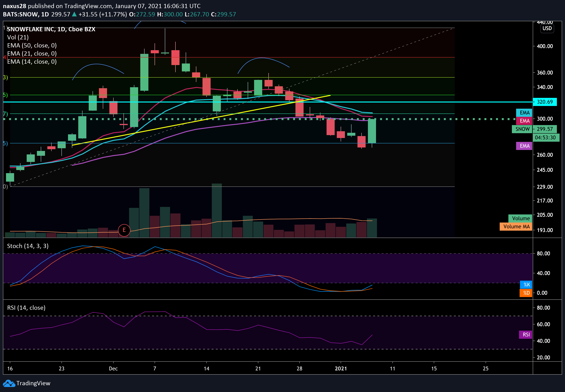Click the BATS:SNOW, 1D symbol header
Image resolution: width=565 pixels, height=392 pixels.
tap(26, 14)
